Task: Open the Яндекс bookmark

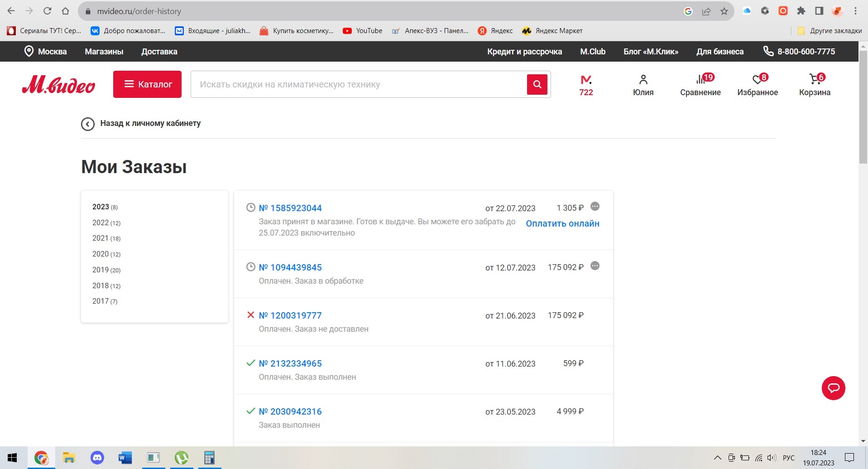Action: 495,31
